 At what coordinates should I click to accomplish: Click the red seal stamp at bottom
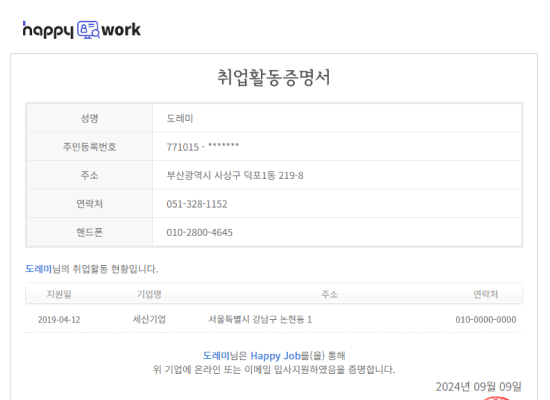496,398
